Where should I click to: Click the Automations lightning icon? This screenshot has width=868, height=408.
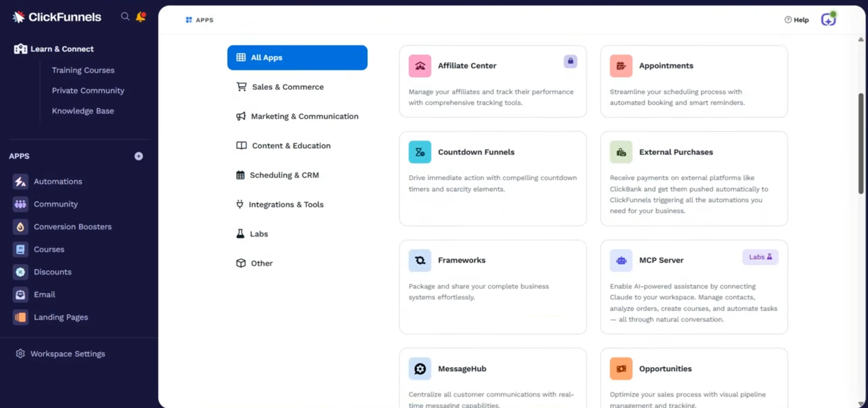(20, 181)
